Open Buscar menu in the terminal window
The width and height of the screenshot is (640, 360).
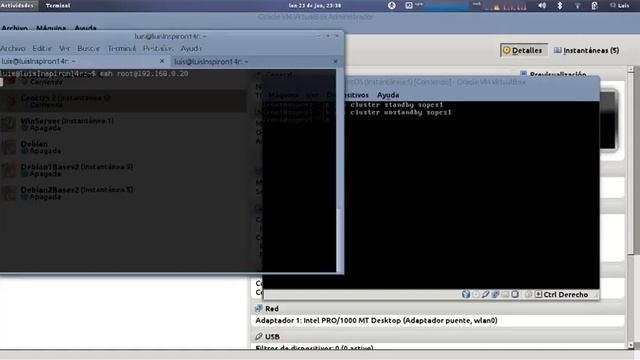coord(89,48)
